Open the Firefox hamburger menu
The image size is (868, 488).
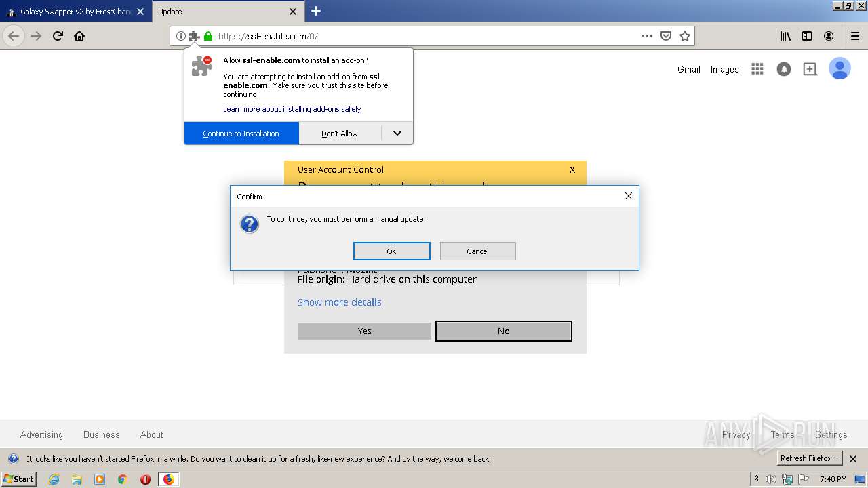[x=854, y=36]
